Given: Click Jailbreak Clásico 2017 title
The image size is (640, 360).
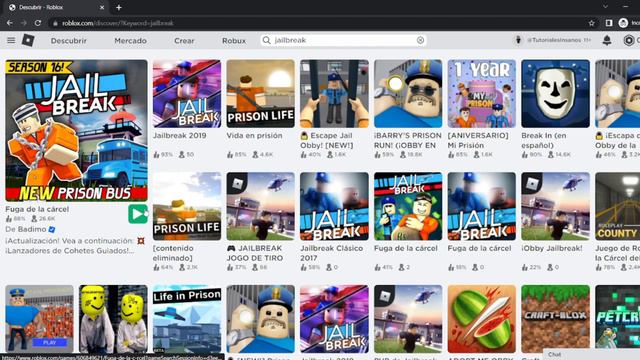Looking at the screenshot, I should click(331, 253).
